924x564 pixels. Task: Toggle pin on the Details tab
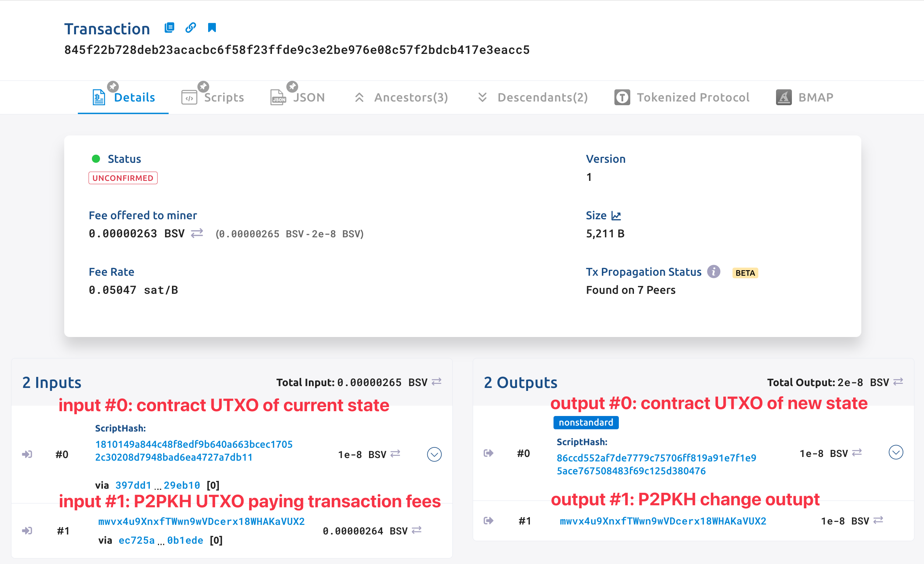click(113, 86)
